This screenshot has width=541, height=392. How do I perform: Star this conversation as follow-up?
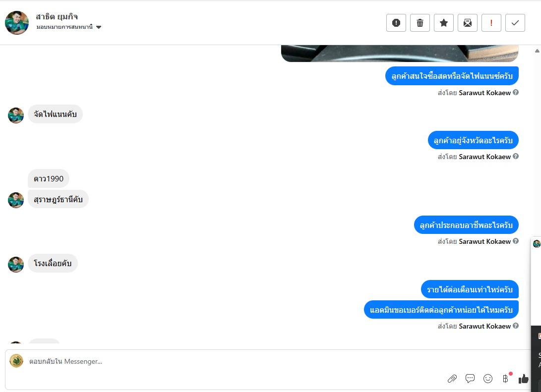pyautogui.click(x=444, y=23)
